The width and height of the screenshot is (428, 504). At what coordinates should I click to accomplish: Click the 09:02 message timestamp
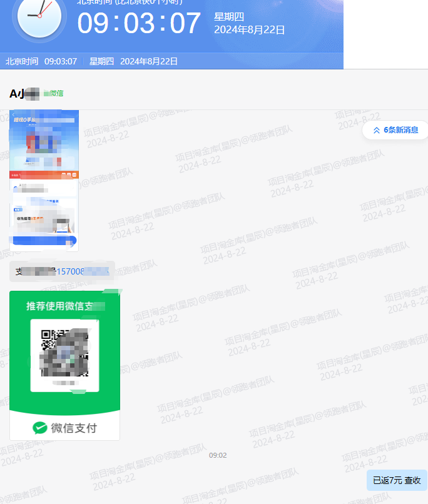tap(217, 455)
